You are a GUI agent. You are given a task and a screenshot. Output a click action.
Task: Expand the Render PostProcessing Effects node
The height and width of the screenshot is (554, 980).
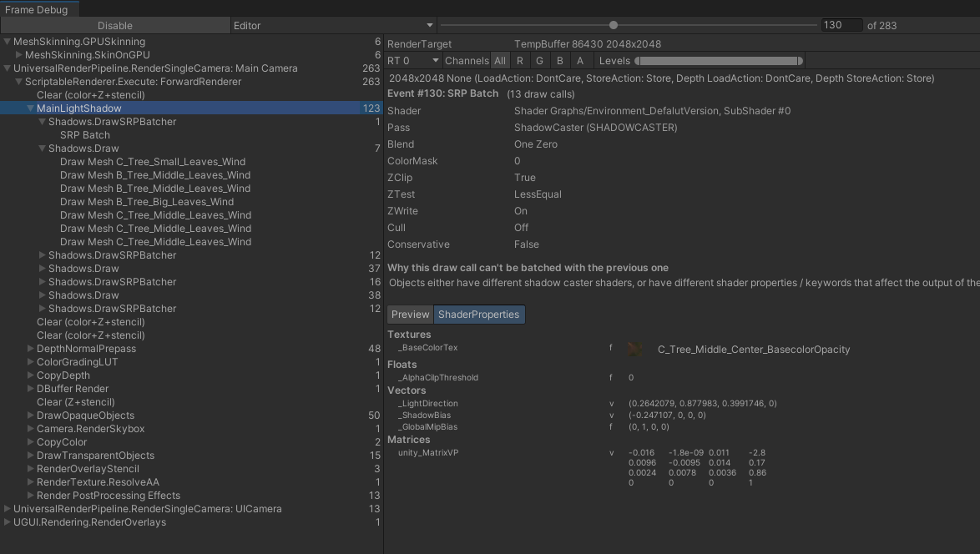(x=31, y=496)
